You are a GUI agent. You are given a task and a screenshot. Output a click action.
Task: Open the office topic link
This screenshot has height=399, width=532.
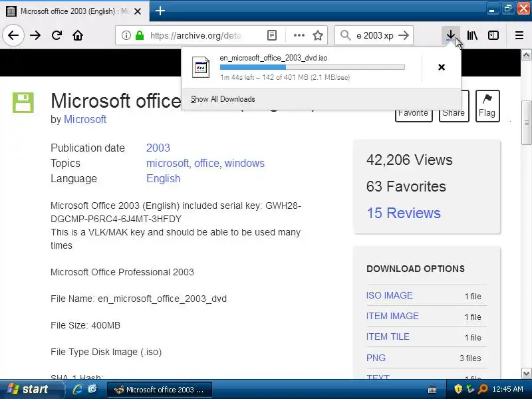point(207,163)
